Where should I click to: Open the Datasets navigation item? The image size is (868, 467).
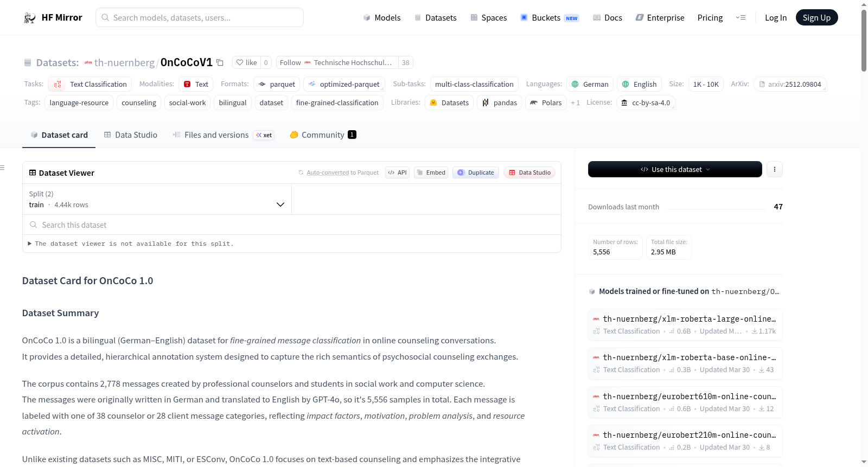coord(435,18)
